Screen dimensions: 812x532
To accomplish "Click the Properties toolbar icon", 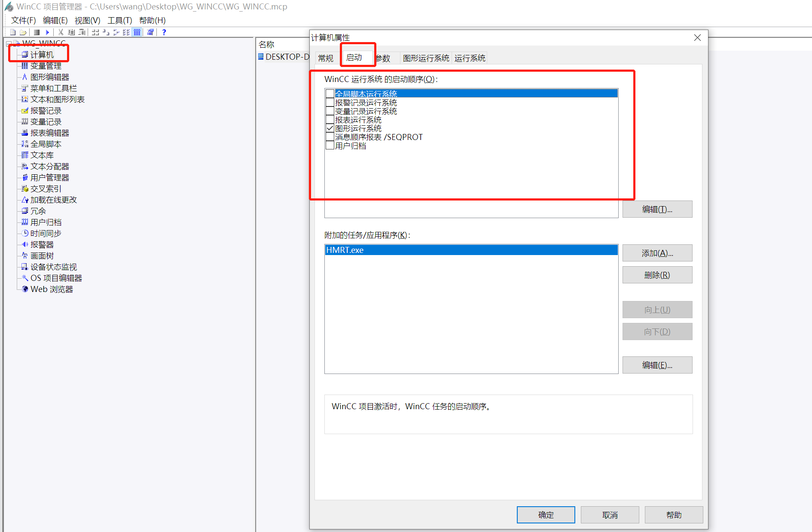I will click(150, 32).
